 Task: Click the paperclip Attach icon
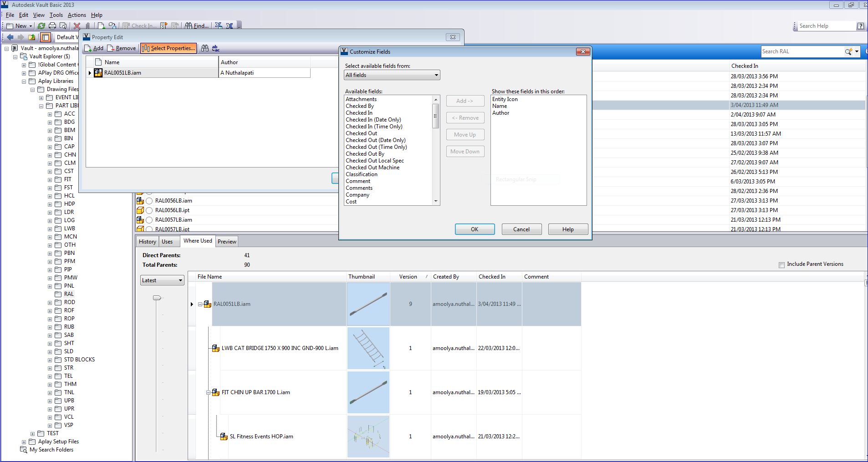[x=88, y=26]
